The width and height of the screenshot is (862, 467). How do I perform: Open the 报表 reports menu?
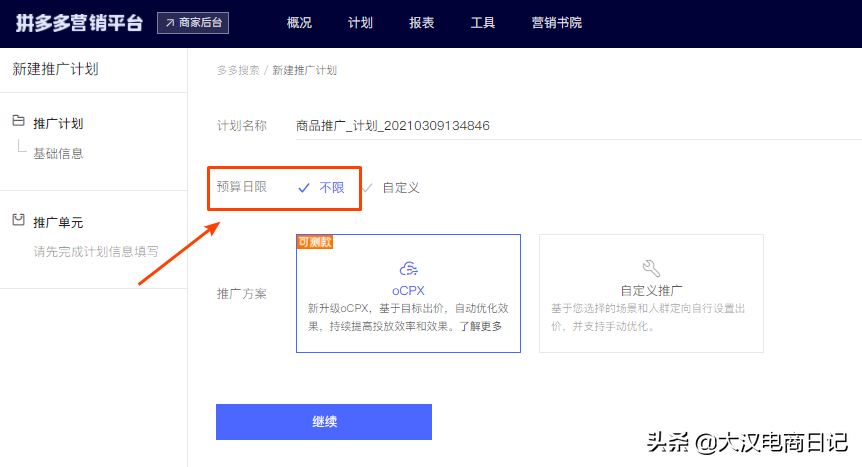coord(422,23)
